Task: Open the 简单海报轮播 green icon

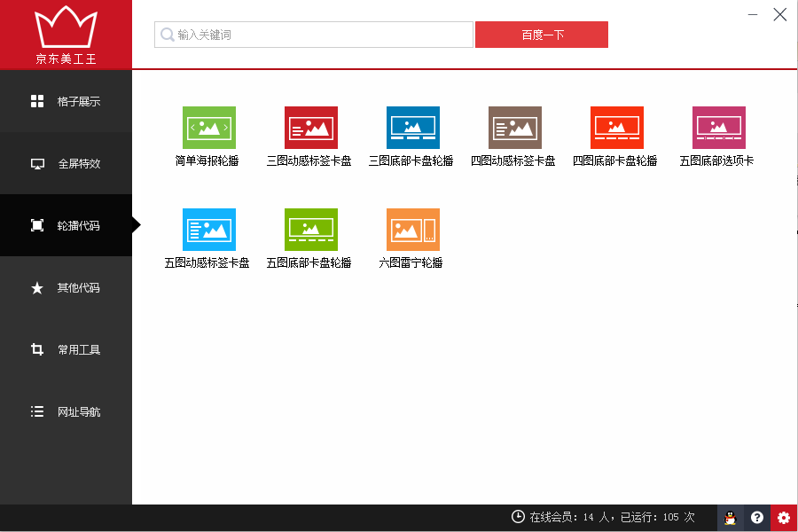Action: (208, 128)
